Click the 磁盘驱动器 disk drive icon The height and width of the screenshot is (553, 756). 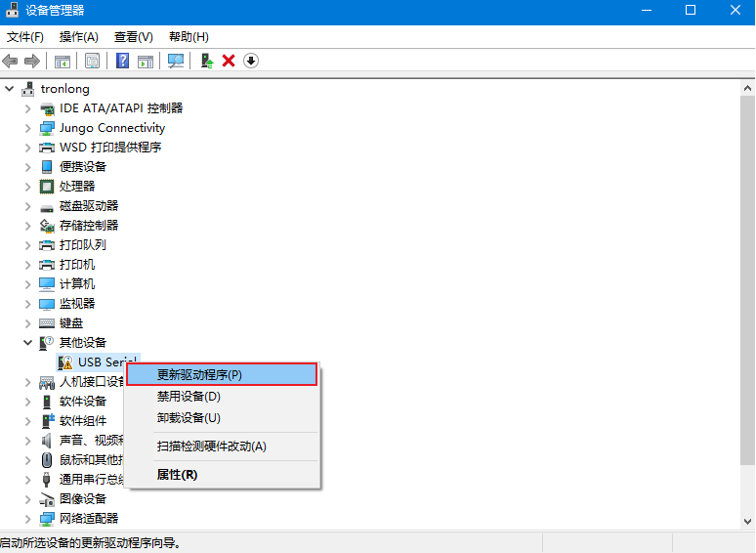pyautogui.click(x=47, y=208)
